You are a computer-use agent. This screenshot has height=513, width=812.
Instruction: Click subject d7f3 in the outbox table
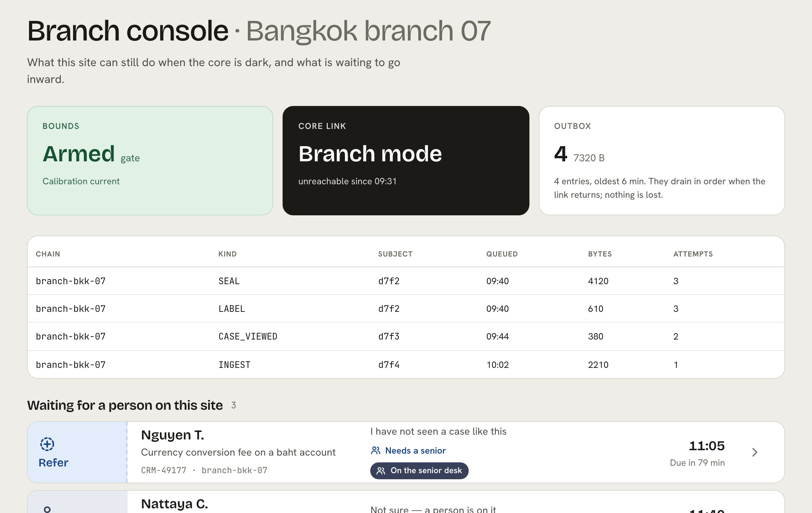point(389,336)
